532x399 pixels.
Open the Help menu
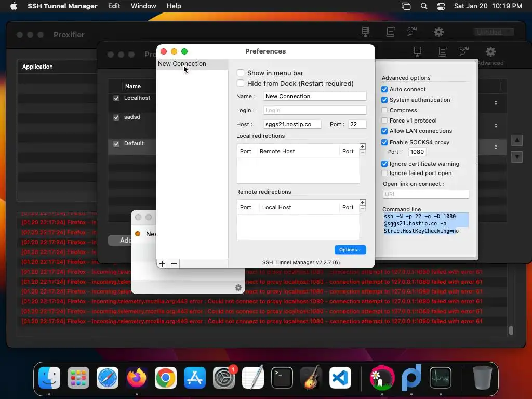click(x=174, y=6)
